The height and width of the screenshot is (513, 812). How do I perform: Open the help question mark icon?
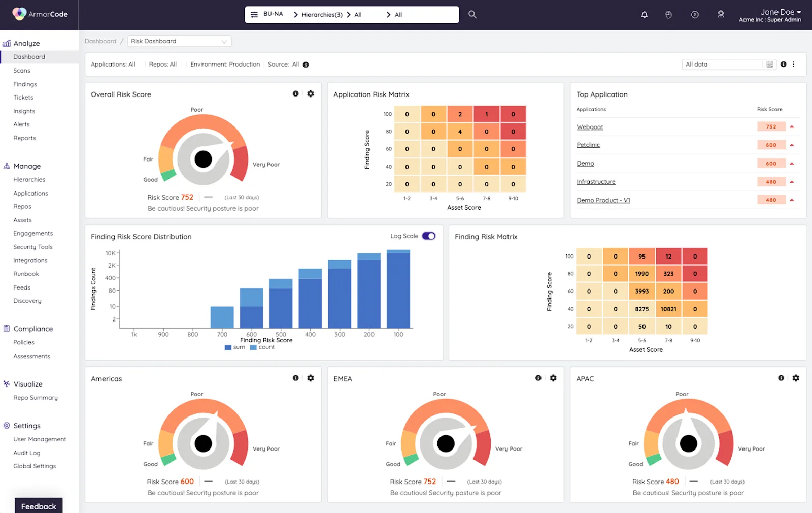(695, 15)
